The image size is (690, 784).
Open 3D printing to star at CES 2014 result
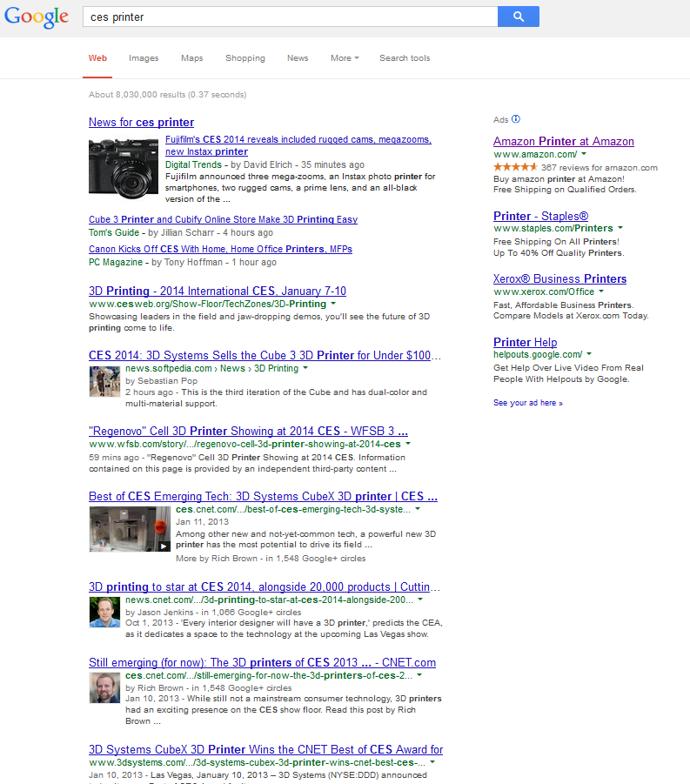click(265, 586)
